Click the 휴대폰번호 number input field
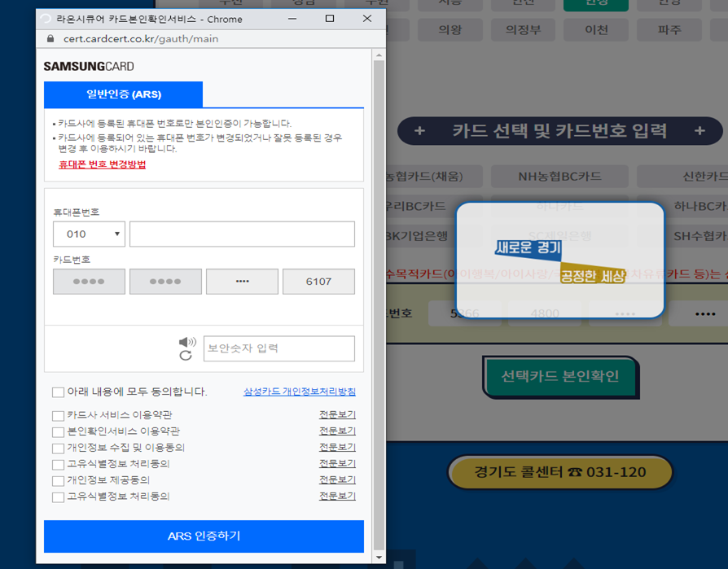 point(242,234)
